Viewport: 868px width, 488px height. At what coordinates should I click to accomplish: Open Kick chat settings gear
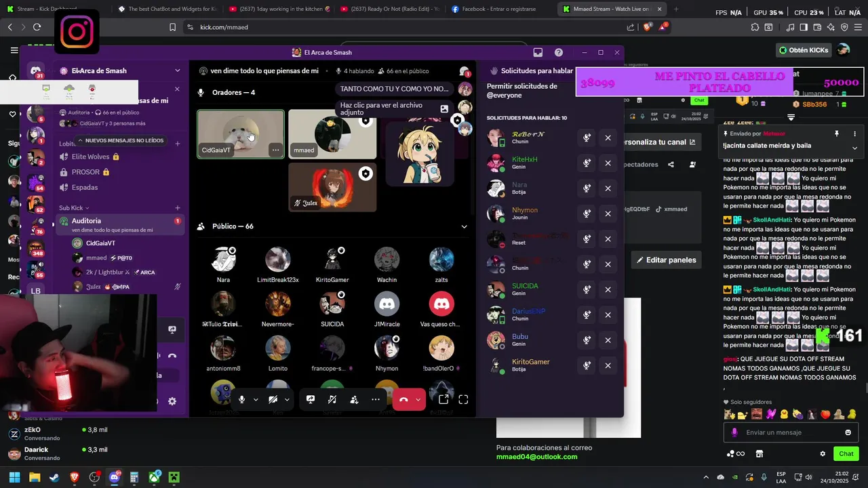coord(823,453)
